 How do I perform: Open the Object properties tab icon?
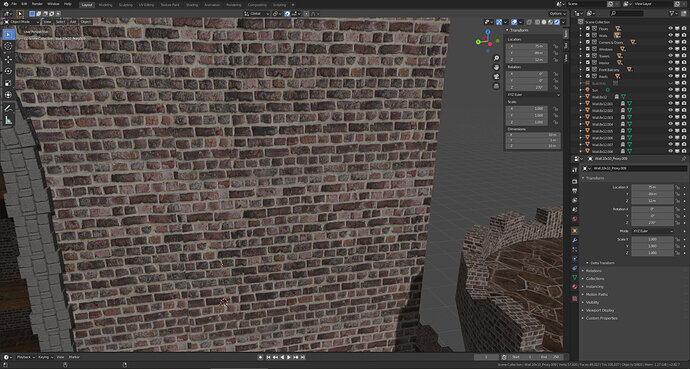(575, 230)
